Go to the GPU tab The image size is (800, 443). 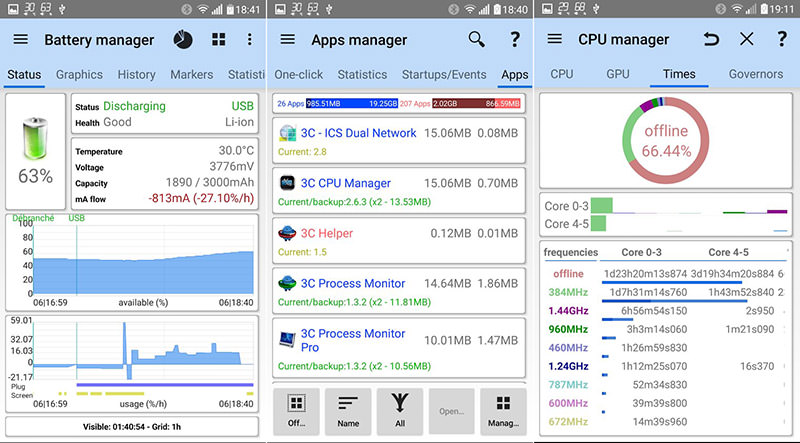(x=617, y=75)
